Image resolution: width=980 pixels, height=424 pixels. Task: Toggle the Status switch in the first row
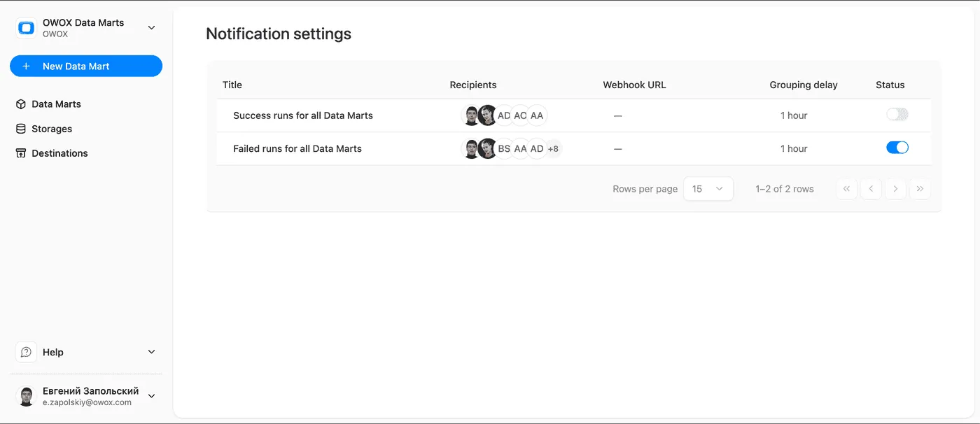coord(897,114)
